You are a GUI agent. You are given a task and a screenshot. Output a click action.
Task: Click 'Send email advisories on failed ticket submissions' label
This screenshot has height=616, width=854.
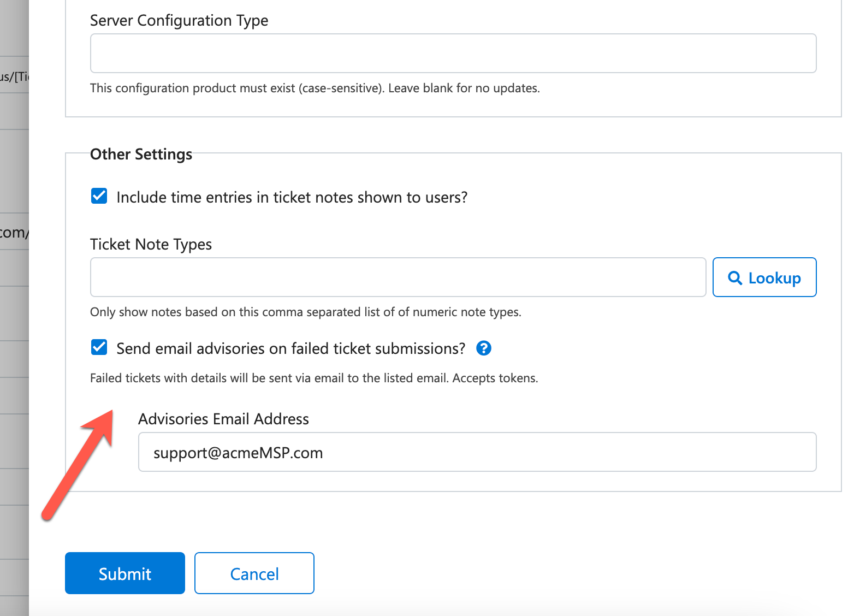[x=290, y=348]
